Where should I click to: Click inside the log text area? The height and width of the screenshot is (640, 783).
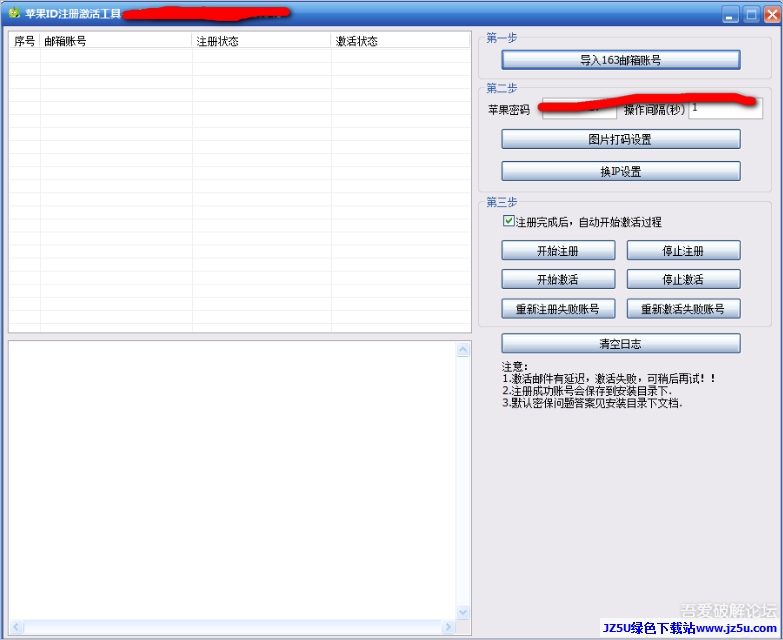tap(233, 481)
